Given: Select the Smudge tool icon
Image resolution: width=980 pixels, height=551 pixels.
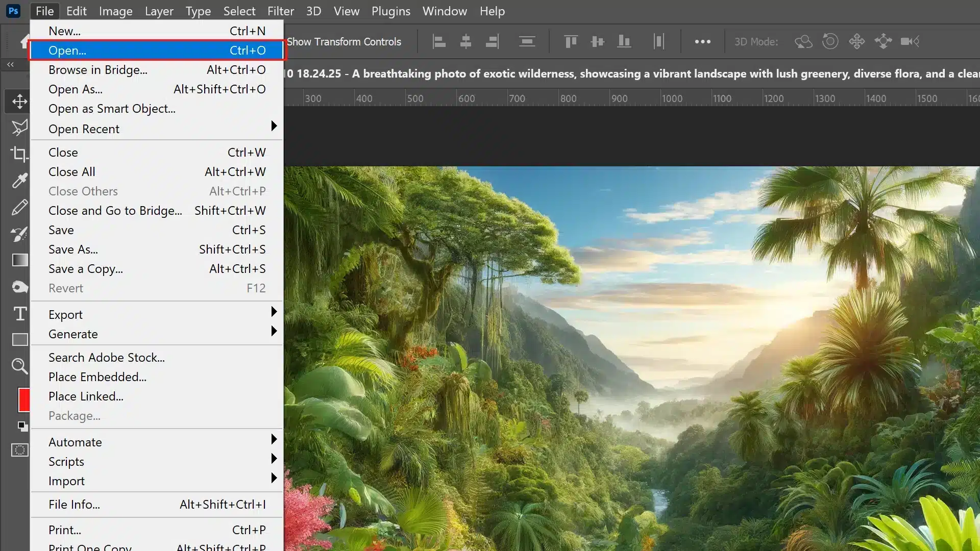Looking at the screenshot, I should pyautogui.click(x=19, y=287).
